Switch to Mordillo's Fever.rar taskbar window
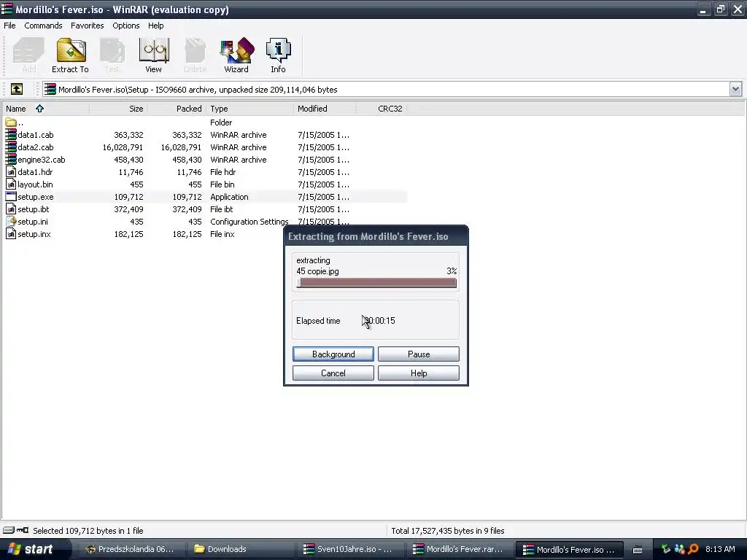This screenshot has width=747, height=560. [x=461, y=549]
